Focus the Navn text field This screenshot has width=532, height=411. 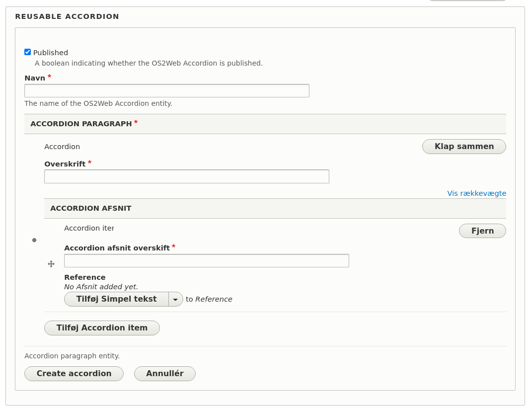pos(167,91)
